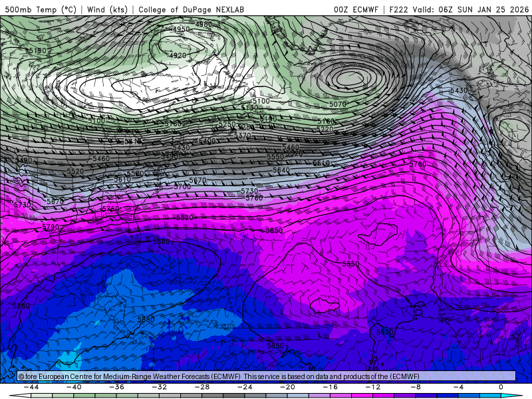Click the 4950 contour label
The height and width of the screenshot is (399, 532).
181,29
